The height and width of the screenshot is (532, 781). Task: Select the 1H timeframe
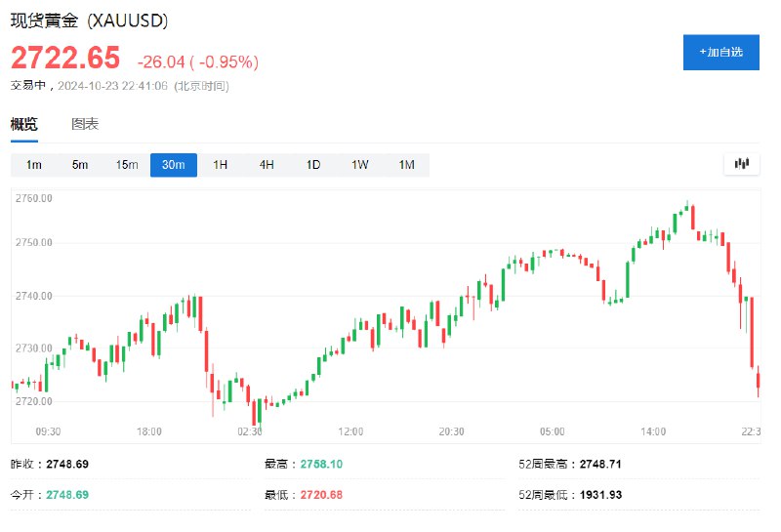[221, 165]
